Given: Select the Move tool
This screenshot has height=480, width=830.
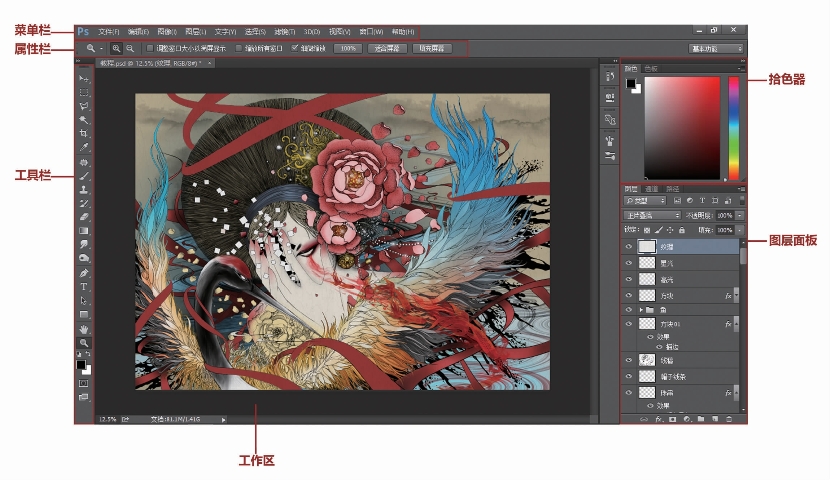Looking at the screenshot, I should click(84, 79).
